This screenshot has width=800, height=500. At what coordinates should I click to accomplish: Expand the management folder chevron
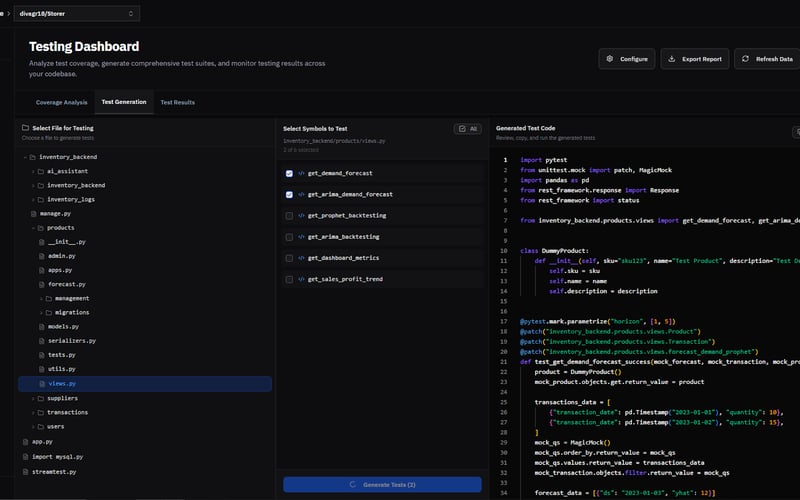[41, 298]
